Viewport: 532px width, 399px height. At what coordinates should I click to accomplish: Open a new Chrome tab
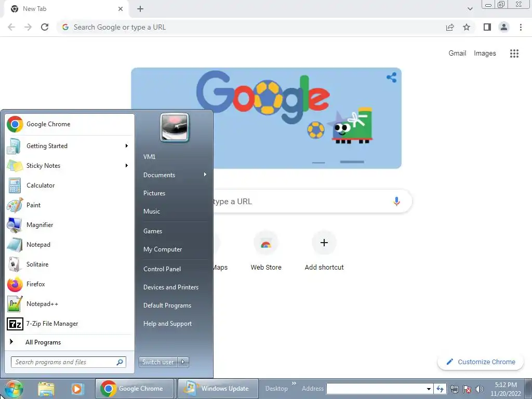coord(140,9)
